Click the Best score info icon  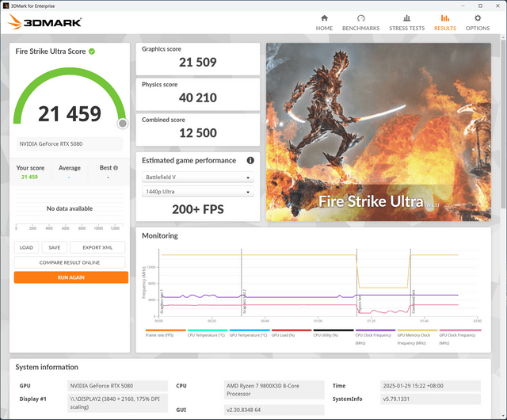(x=116, y=168)
